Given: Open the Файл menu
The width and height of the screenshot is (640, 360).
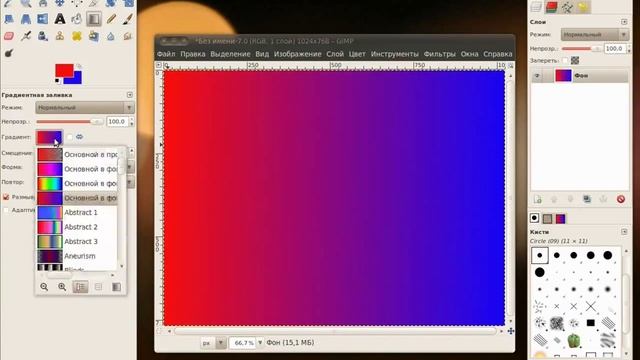Looking at the screenshot, I should pos(166,54).
